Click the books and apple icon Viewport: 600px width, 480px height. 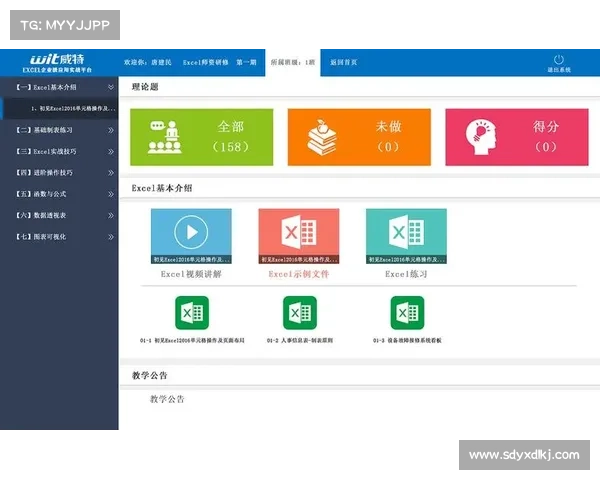click(322, 137)
